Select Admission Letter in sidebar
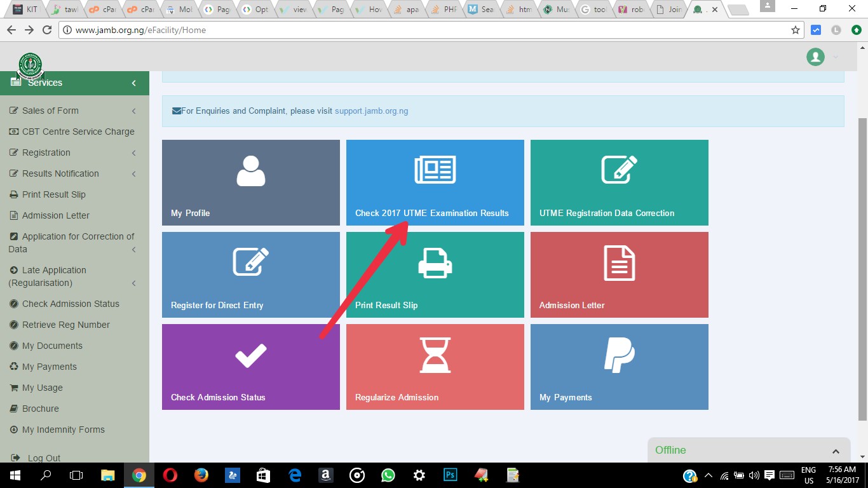 point(74,215)
